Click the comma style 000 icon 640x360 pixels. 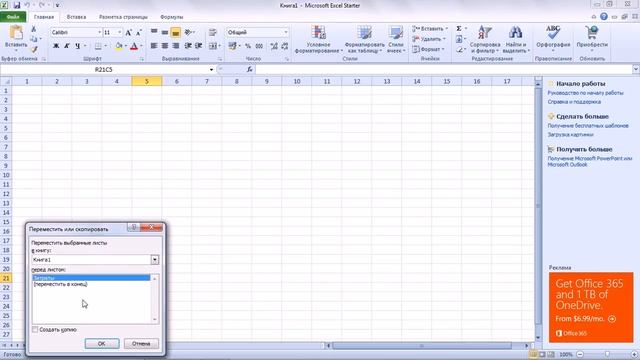(259, 46)
